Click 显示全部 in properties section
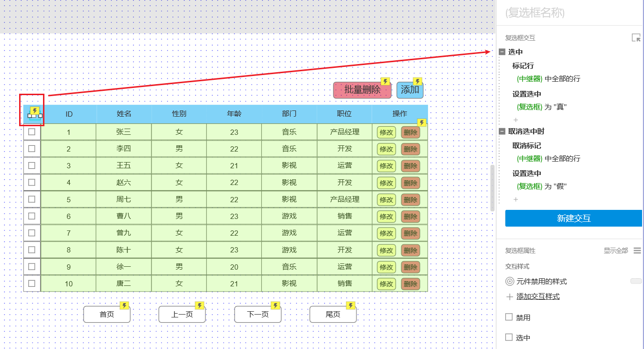Screen dimensions: 644x349 (x=616, y=251)
